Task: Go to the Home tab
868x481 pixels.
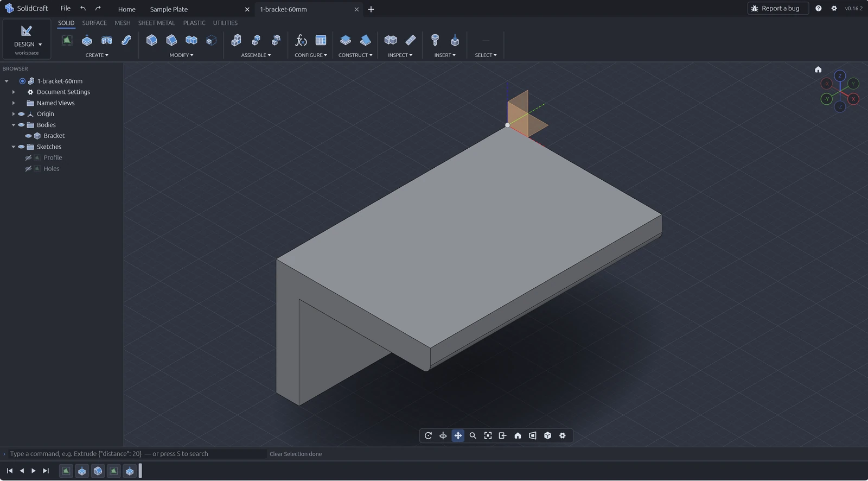Action: tap(127, 9)
